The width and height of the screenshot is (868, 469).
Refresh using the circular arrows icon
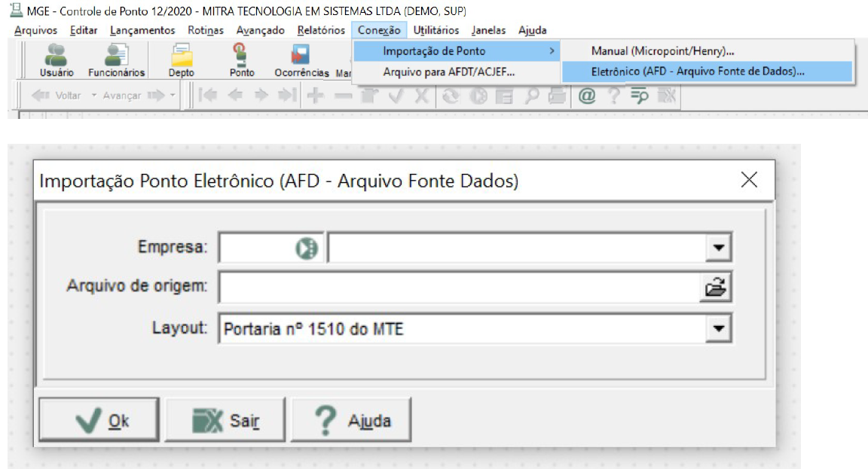(451, 96)
